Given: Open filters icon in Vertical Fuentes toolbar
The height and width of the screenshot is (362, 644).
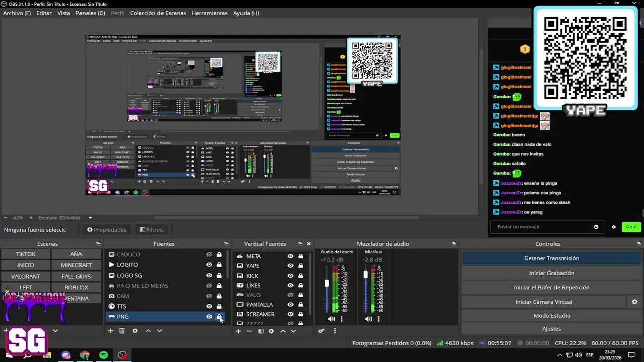Looking at the screenshot, I should tap(261, 331).
